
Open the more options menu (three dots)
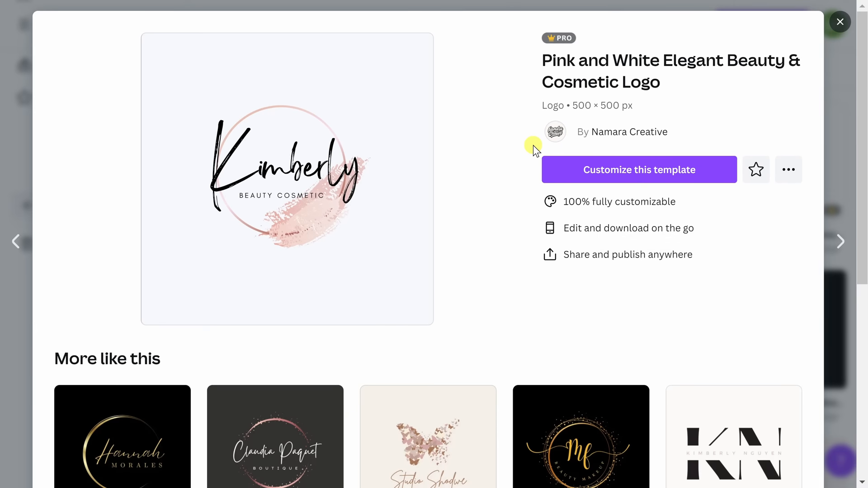pyautogui.click(x=789, y=169)
